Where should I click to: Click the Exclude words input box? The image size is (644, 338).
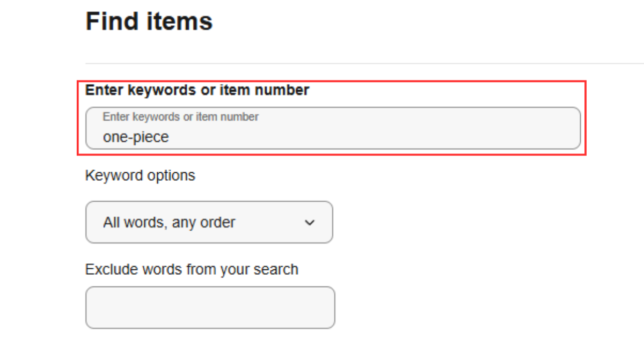coord(210,307)
